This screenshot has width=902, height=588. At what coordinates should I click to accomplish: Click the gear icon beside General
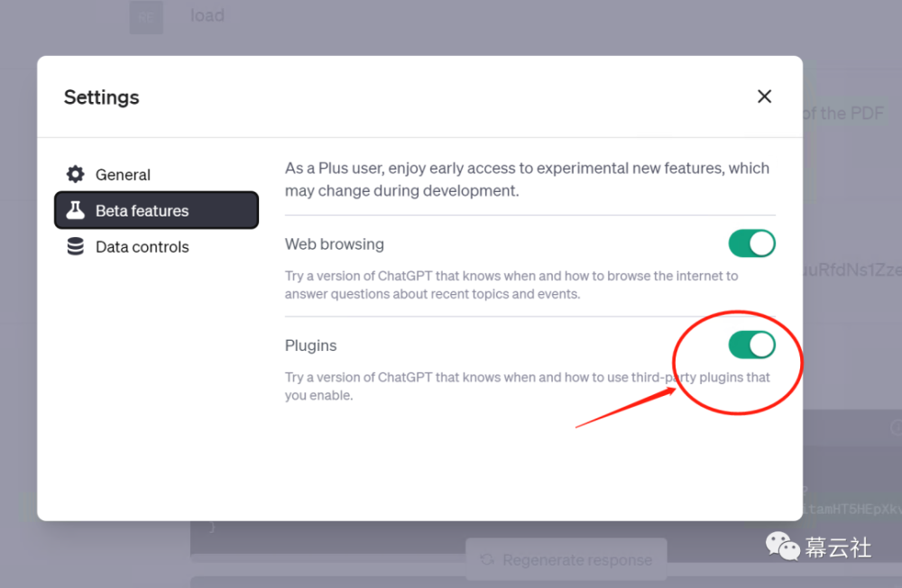(x=76, y=174)
